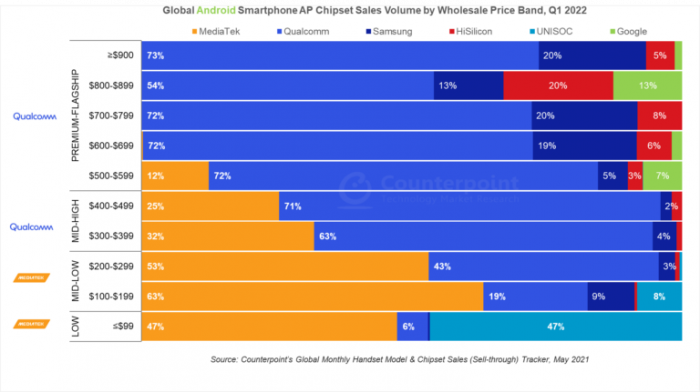Viewport: 700px width, 392px height.
Task: Click the red 20% HiSilicon segment in $800-$899
Action: (x=558, y=86)
